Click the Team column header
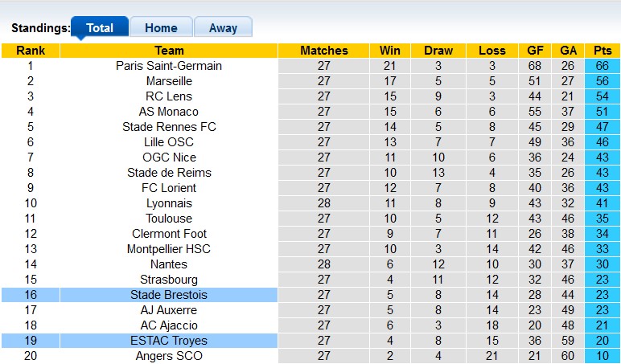 [x=169, y=51]
